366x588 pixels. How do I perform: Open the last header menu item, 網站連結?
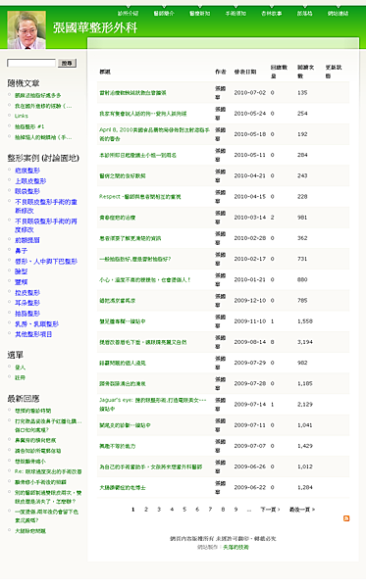coord(338,14)
